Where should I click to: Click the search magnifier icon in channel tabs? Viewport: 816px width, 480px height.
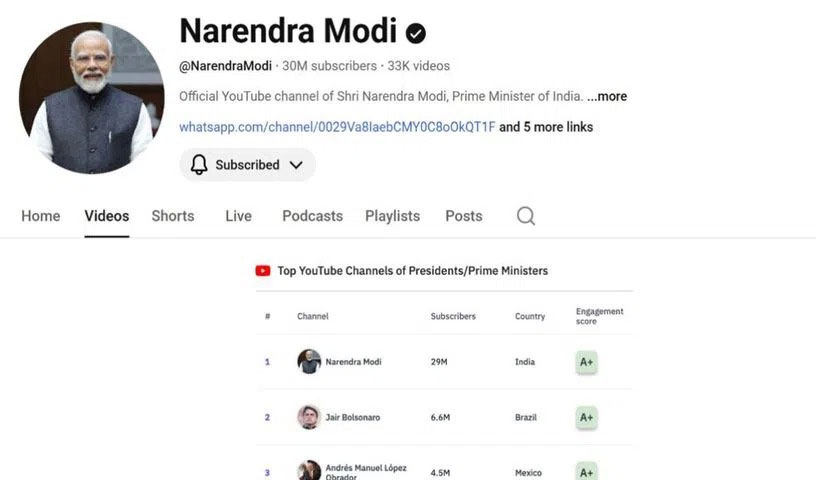pyautogui.click(x=526, y=216)
